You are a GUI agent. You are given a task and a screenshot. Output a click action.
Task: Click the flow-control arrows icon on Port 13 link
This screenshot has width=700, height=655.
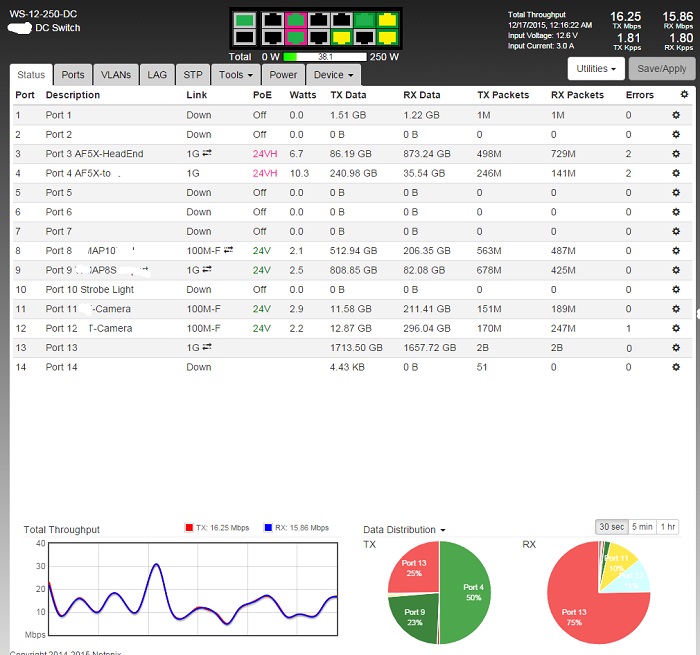point(207,346)
